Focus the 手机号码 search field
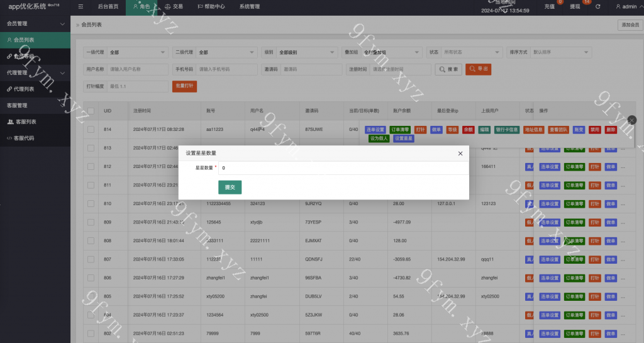This screenshot has width=644, height=343. pos(226,69)
